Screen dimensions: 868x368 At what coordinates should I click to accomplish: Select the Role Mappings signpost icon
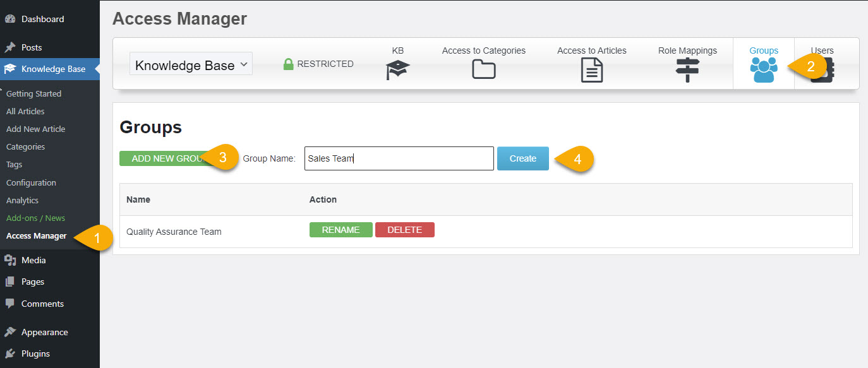pyautogui.click(x=687, y=69)
